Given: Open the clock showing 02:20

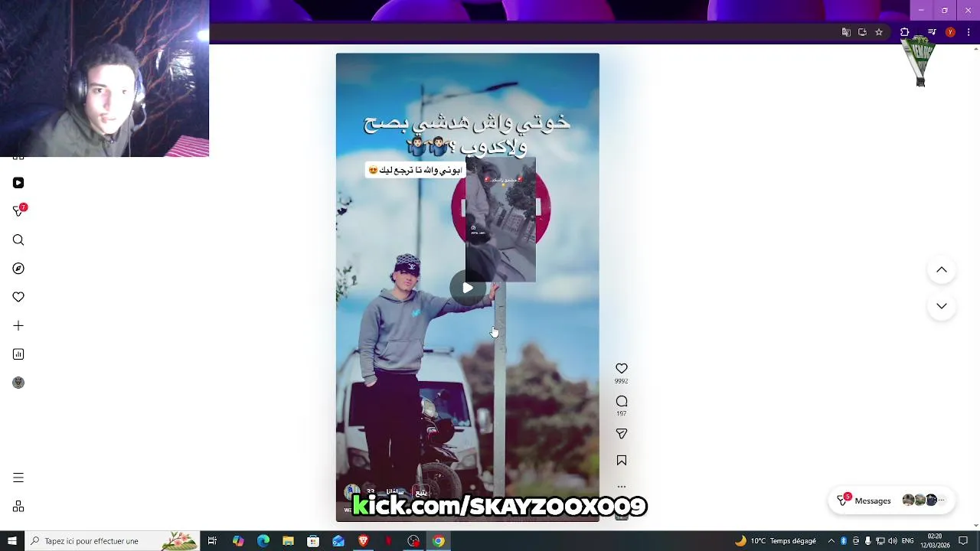Looking at the screenshot, I should point(935,541).
